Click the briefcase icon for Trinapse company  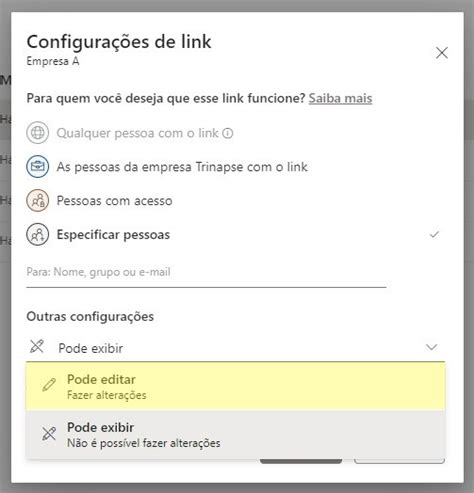pos(38,166)
